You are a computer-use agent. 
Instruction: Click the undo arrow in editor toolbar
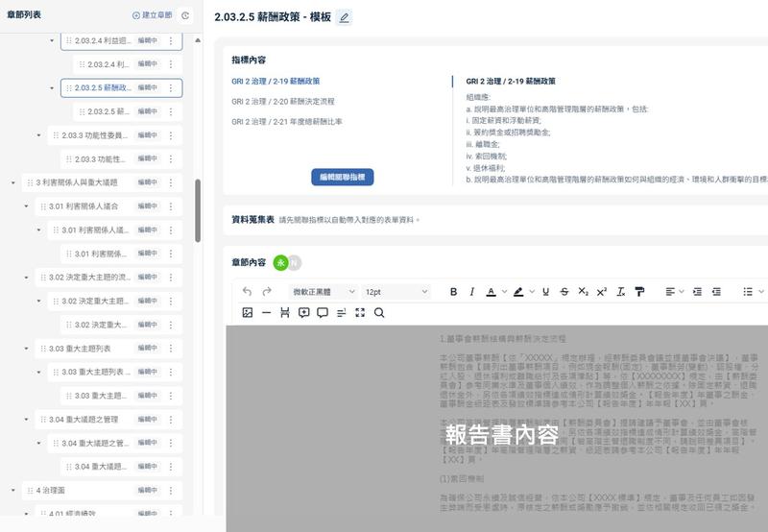tap(248, 292)
